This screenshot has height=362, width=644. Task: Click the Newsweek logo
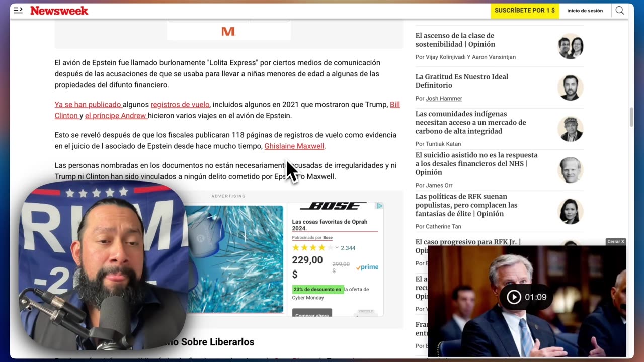point(59,11)
